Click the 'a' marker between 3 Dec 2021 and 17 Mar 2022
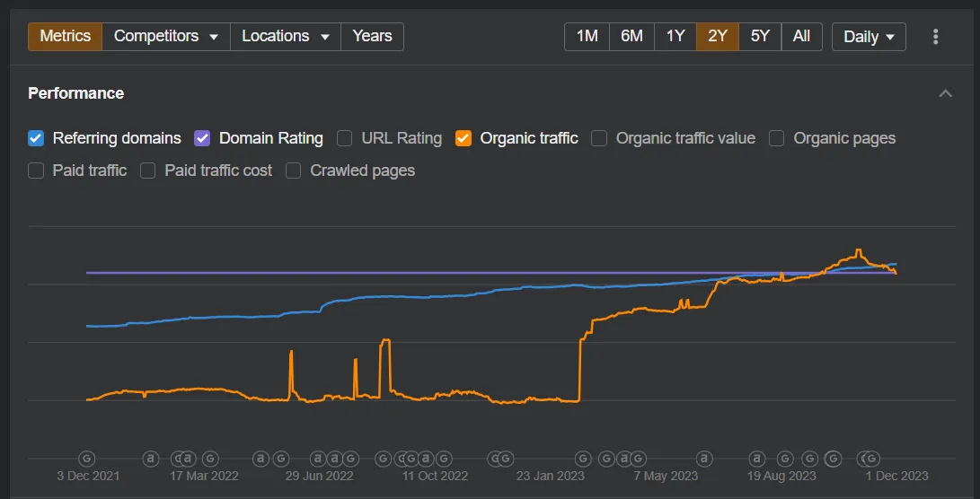 point(151,458)
